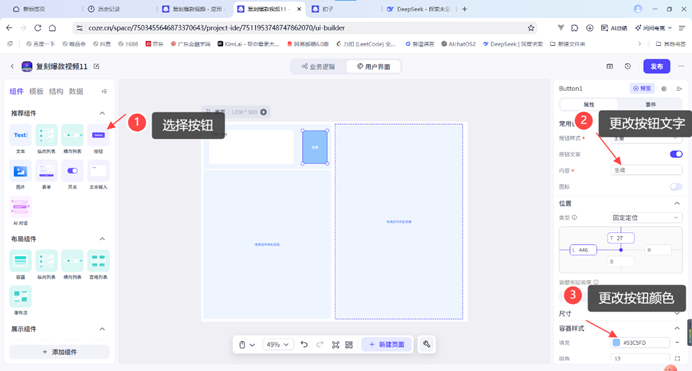Pick the 横向列表 component under 布局组件
Viewport: 692px width, 371px height.
coord(72,261)
